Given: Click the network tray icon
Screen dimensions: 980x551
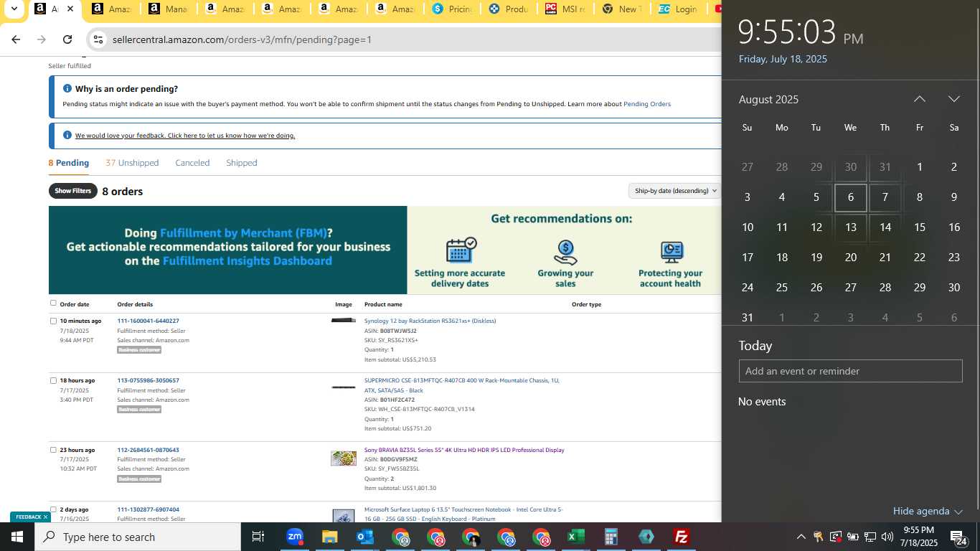Looking at the screenshot, I should click(x=870, y=537).
